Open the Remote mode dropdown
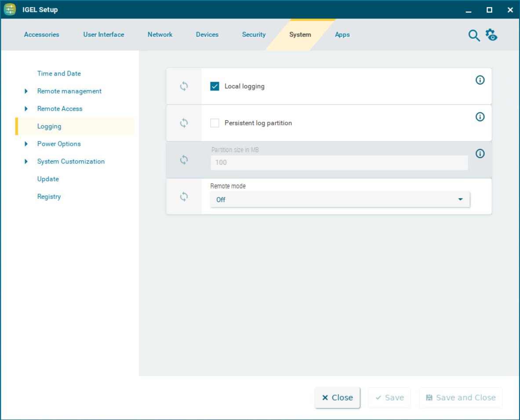The height and width of the screenshot is (420, 520). point(340,199)
